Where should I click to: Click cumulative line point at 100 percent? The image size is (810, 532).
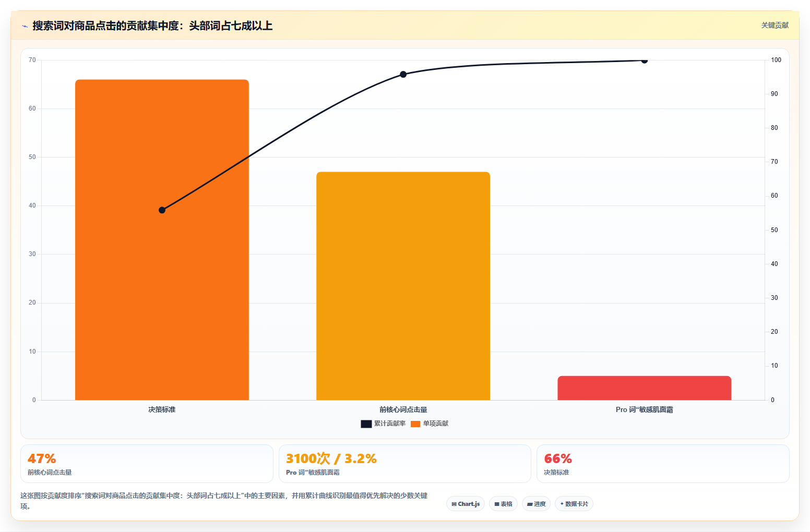(x=644, y=61)
